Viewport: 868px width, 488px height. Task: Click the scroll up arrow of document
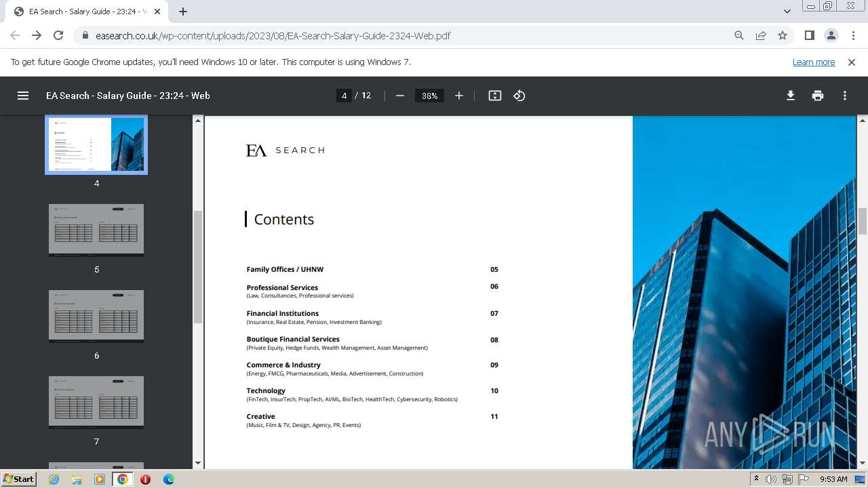(863, 121)
